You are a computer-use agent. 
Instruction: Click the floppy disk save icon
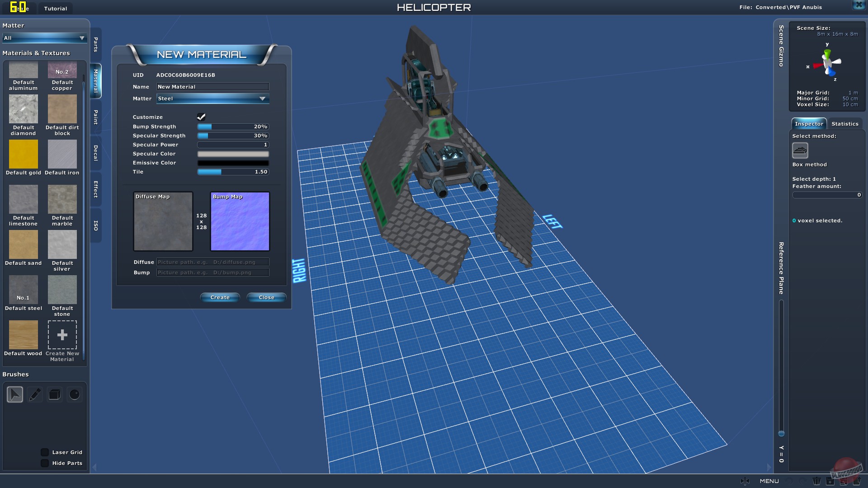(x=830, y=481)
